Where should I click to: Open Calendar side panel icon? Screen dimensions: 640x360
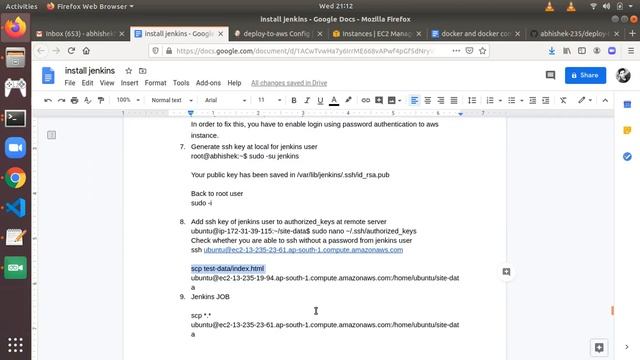click(x=627, y=105)
